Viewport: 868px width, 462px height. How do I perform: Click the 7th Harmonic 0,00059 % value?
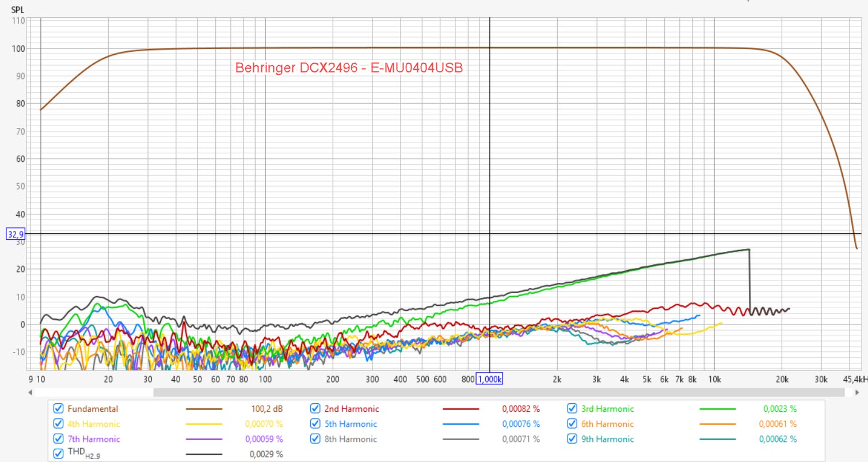pyautogui.click(x=264, y=439)
